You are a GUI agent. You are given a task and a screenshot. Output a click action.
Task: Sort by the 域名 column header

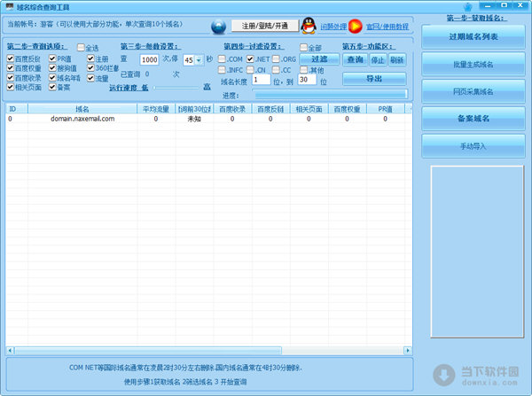[x=82, y=109]
